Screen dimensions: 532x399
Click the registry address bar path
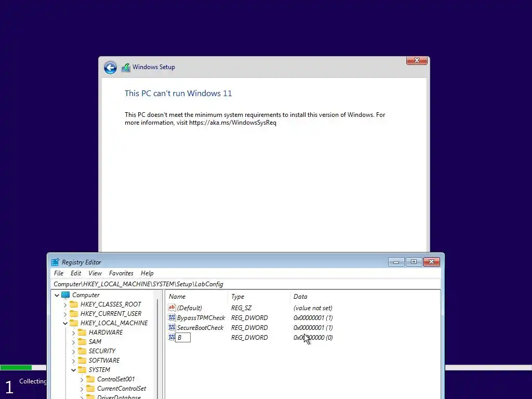pyautogui.click(x=246, y=284)
